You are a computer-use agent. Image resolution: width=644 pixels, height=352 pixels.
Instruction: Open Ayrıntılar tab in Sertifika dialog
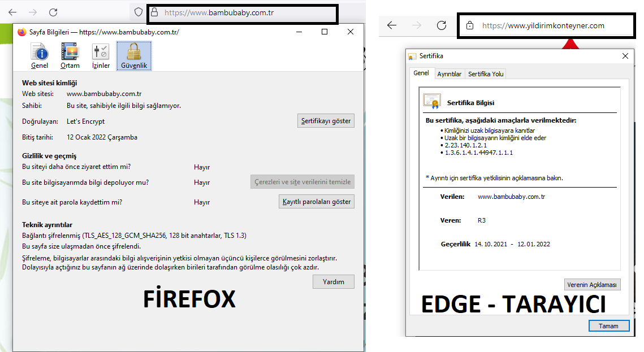[x=449, y=74]
